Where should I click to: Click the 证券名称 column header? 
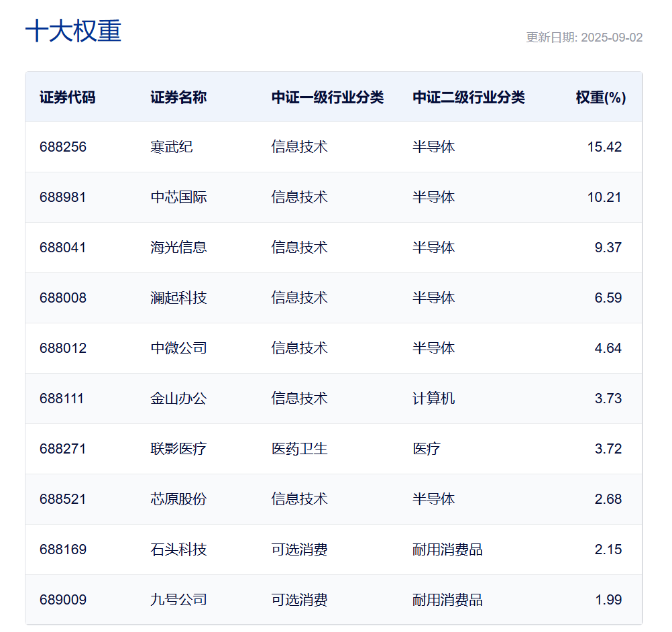[178, 97]
